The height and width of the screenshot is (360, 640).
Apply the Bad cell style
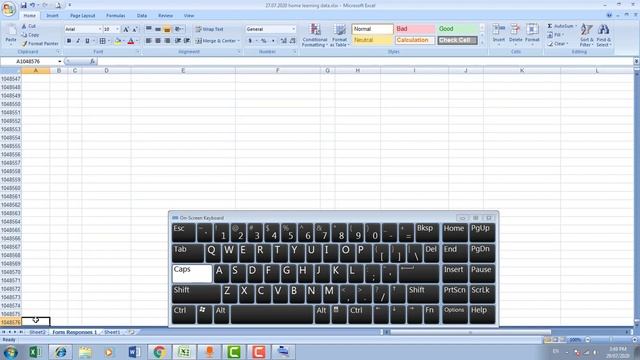pyautogui.click(x=414, y=29)
